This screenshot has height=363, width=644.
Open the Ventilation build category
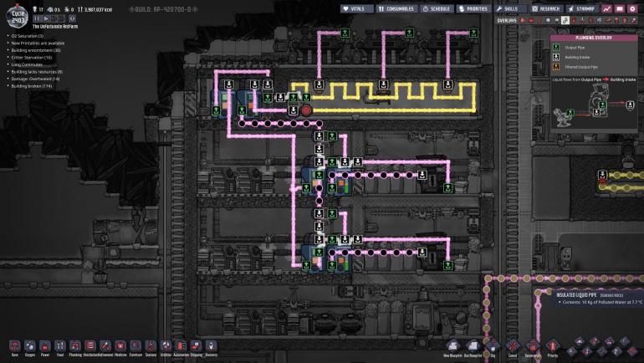(90, 347)
